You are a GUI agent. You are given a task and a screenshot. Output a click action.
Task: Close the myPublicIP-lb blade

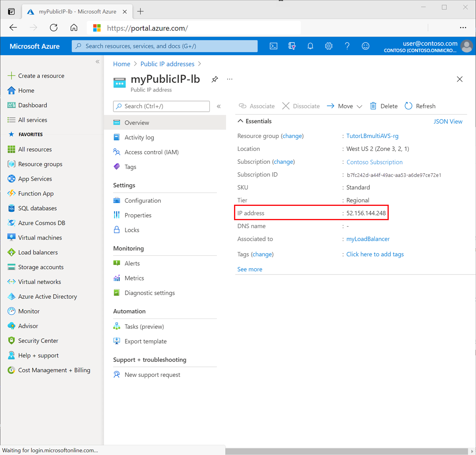tap(460, 79)
